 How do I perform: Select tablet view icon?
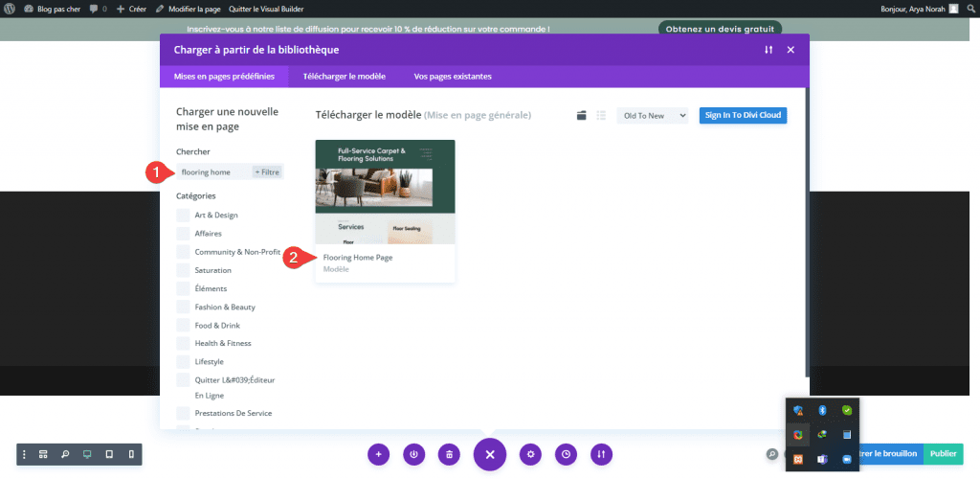(109, 455)
